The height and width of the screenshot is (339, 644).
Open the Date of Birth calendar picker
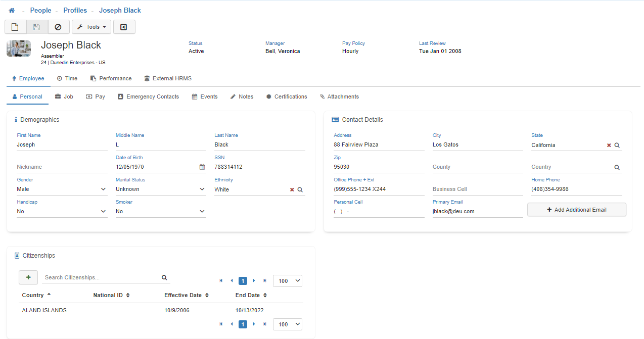click(x=202, y=167)
